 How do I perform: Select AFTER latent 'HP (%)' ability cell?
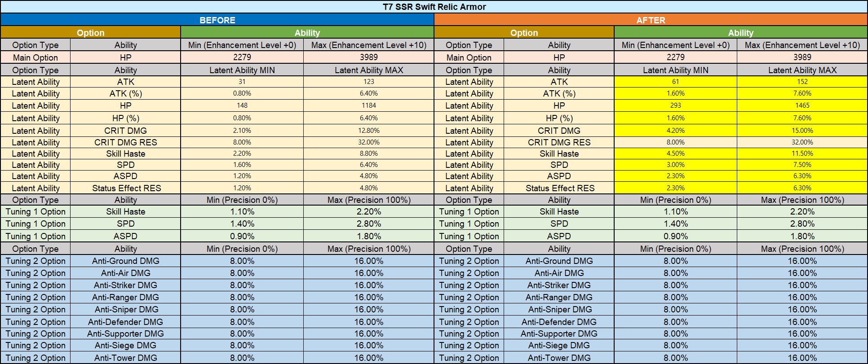coord(559,118)
